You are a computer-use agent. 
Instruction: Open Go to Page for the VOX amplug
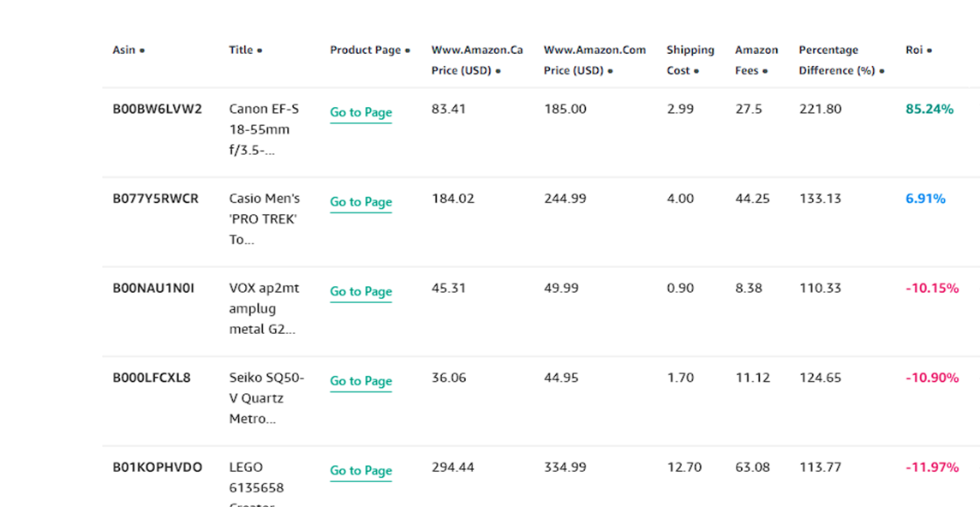click(x=361, y=291)
